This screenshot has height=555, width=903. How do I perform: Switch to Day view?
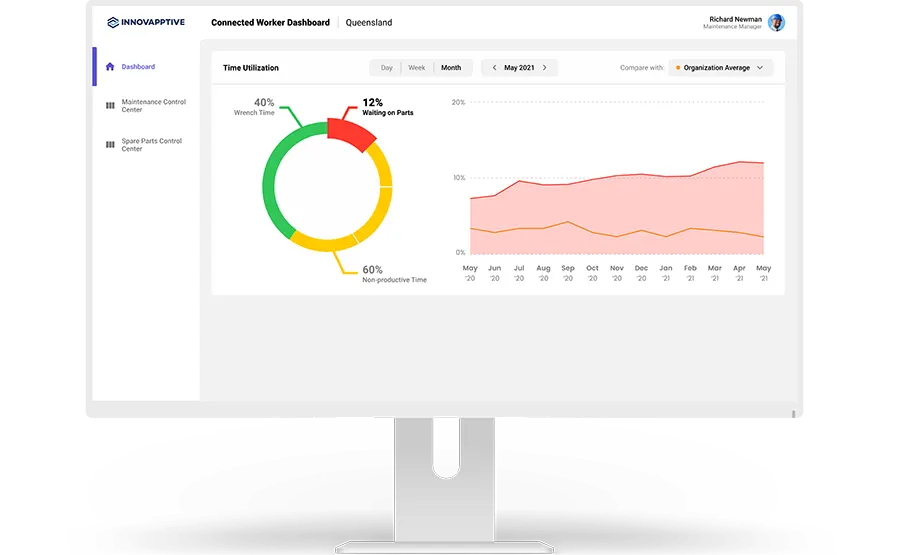[x=386, y=68]
